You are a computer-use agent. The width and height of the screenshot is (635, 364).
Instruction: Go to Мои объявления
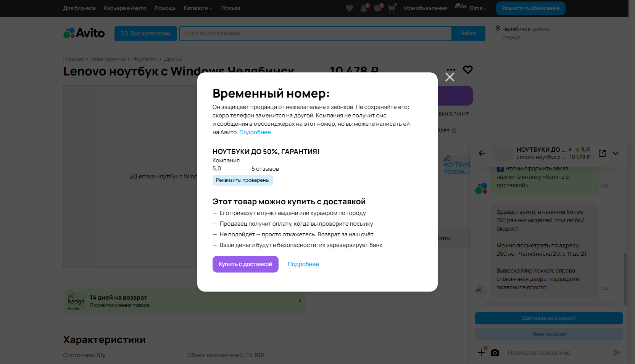[425, 8]
